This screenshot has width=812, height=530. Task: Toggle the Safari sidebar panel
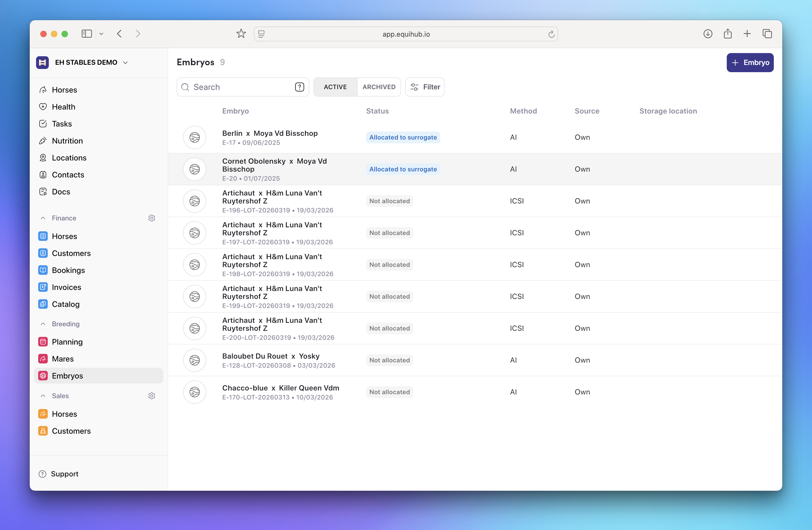87,34
